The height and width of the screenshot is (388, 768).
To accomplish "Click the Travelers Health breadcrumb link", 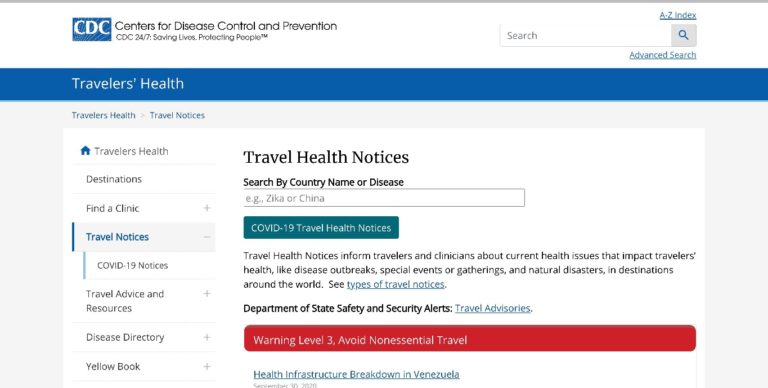I will tap(103, 115).
